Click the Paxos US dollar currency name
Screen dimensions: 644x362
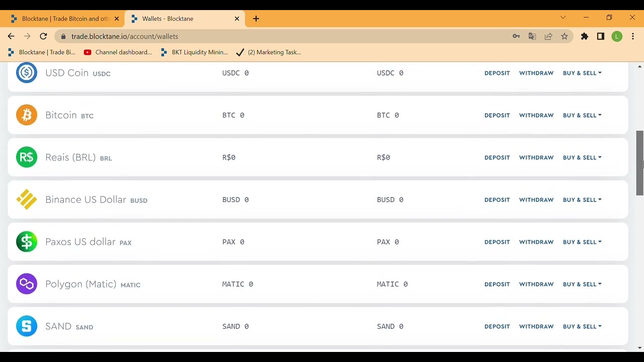click(x=80, y=242)
